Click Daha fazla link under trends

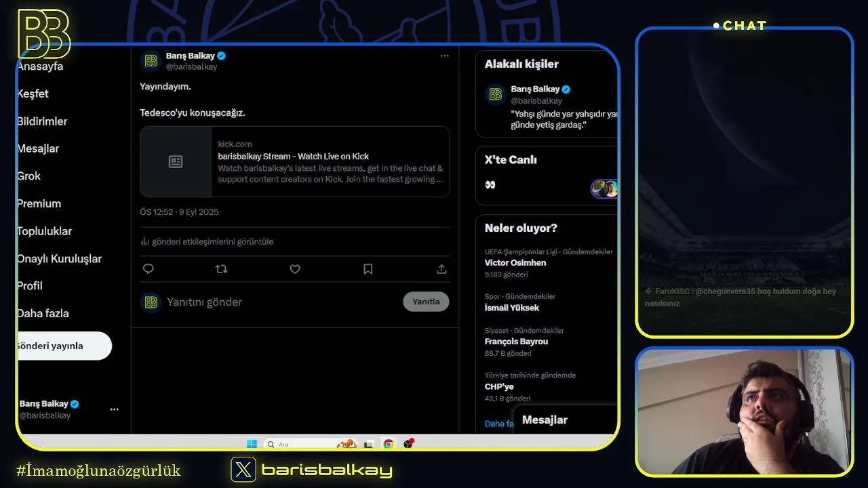(499, 424)
